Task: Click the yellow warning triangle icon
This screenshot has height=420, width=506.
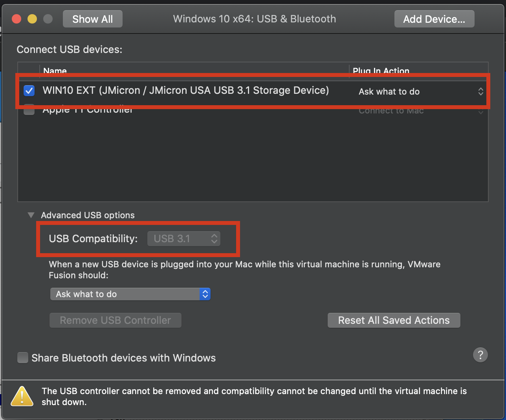Action: (x=22, y=396)
